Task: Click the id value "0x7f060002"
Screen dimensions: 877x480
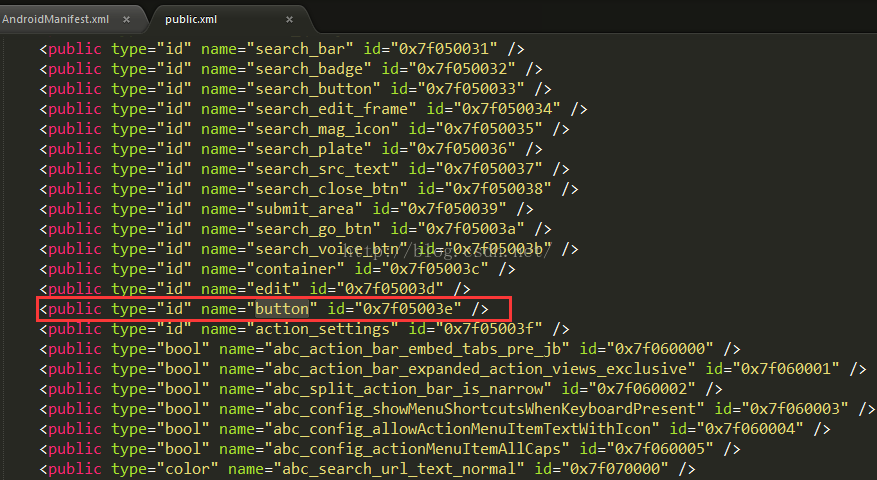Action: 642,389
